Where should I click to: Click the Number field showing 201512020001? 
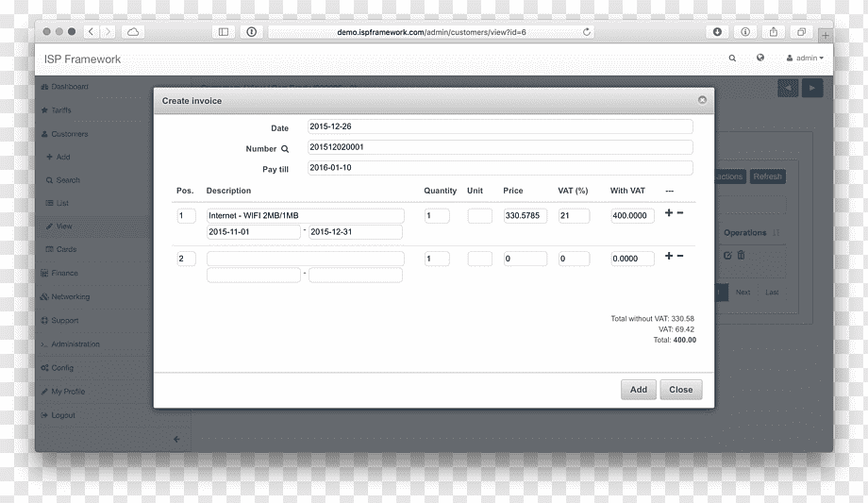pos(500,147)
